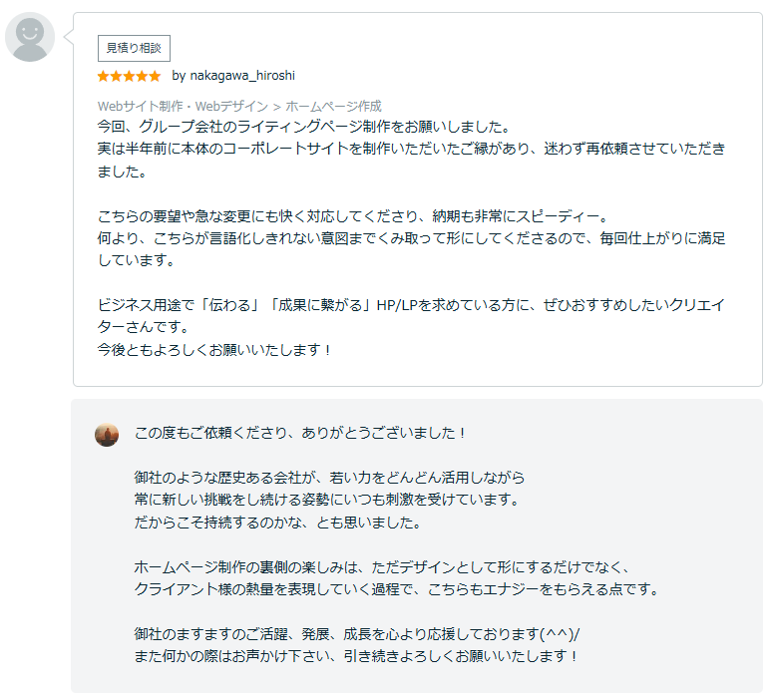Click the closing line 今後ともよろしくお願いいたします
Viewport: 772px width, 700px height.
(213, 350)
